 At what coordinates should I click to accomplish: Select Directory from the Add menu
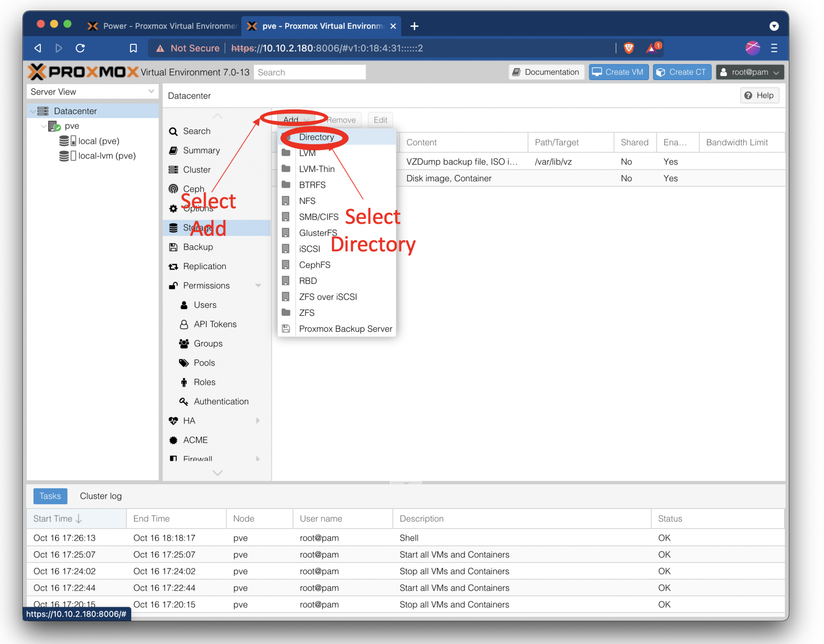click(x=316, y=137)
